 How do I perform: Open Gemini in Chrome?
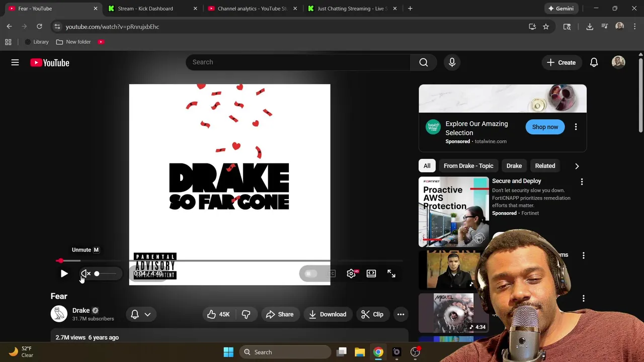click(560, 9)
